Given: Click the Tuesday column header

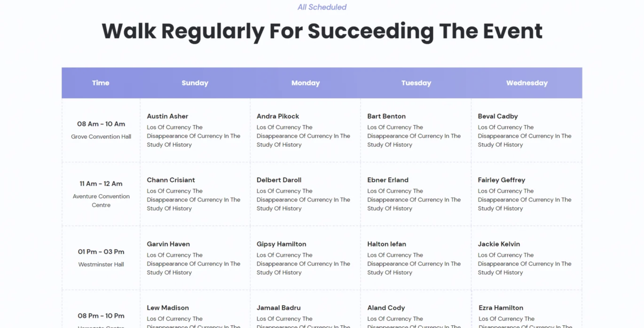Looking at the screenshot, I should [416, 83].
